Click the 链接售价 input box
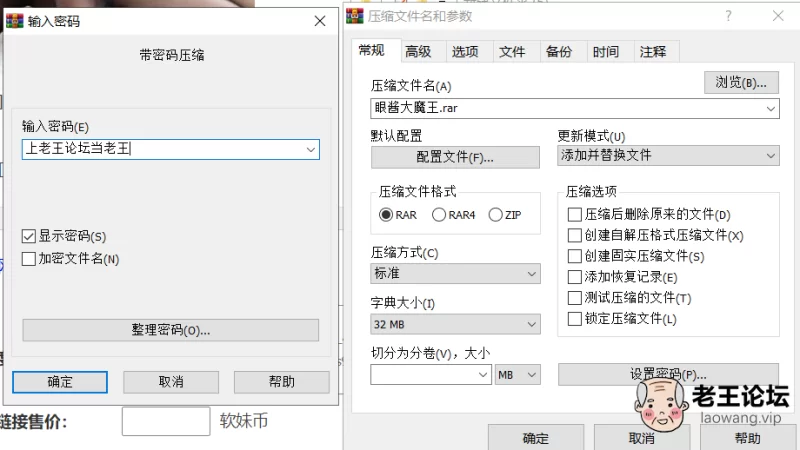Viewport: 800px width, 450px height. click(x=166, y=421)
